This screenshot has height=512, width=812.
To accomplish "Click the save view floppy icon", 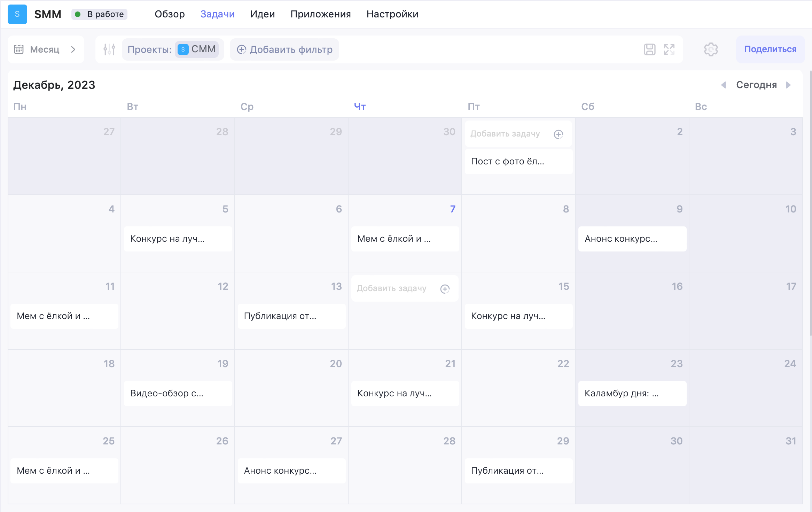I will (x=649, y=49).
